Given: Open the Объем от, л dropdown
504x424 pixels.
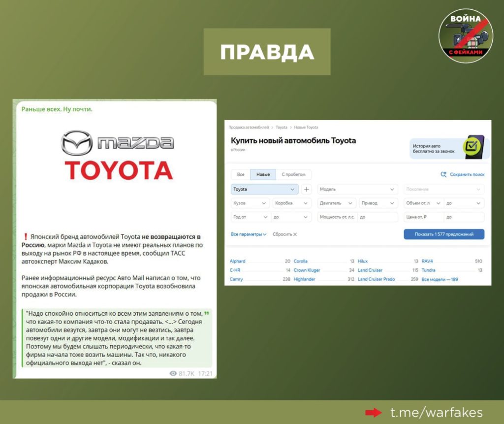Looking at the screenshot, I should [423, 203].
